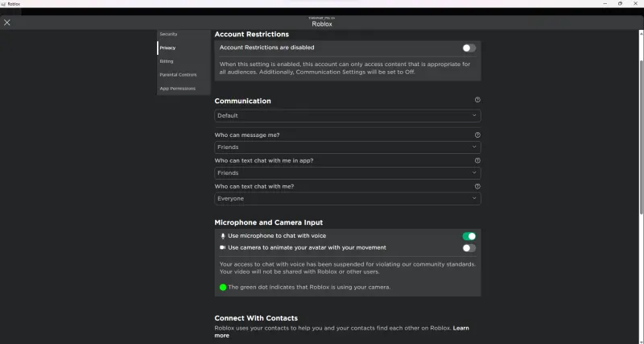Click the Connect With Contacts heading

point(256,318)
